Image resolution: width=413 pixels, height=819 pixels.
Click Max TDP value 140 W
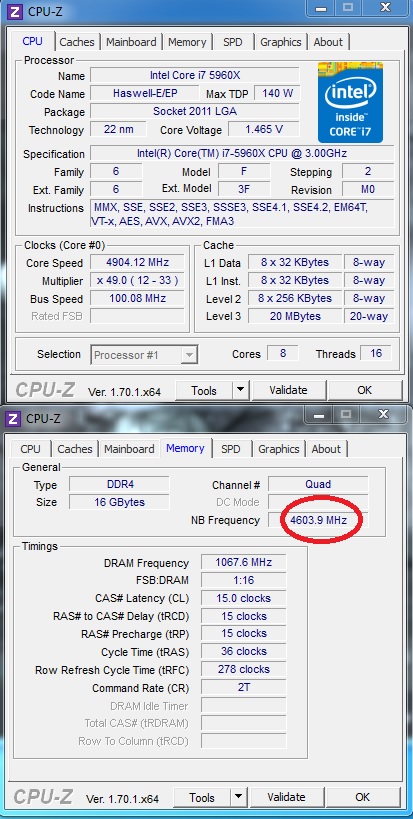pyautogui.click(x=277, y=93)
